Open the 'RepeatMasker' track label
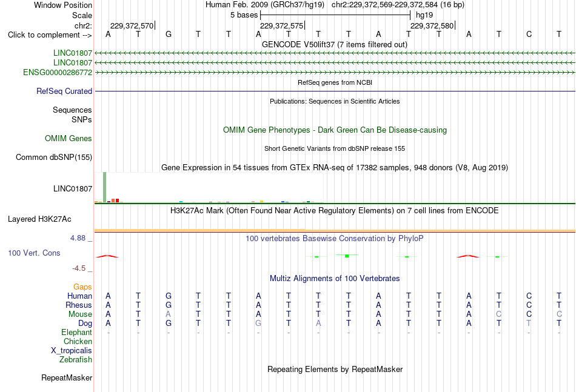This screenshot has height=392, width=576. (x=67, y=377)
